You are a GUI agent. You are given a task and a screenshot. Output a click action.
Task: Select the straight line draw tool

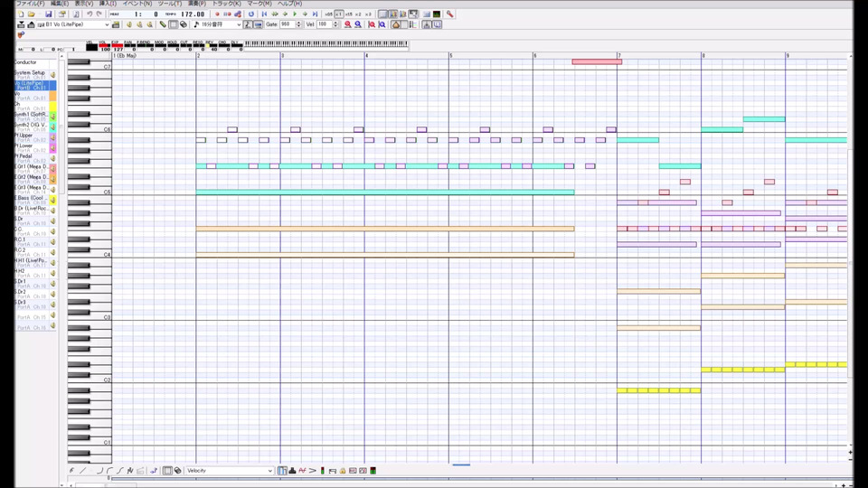[x=82, y=470]
